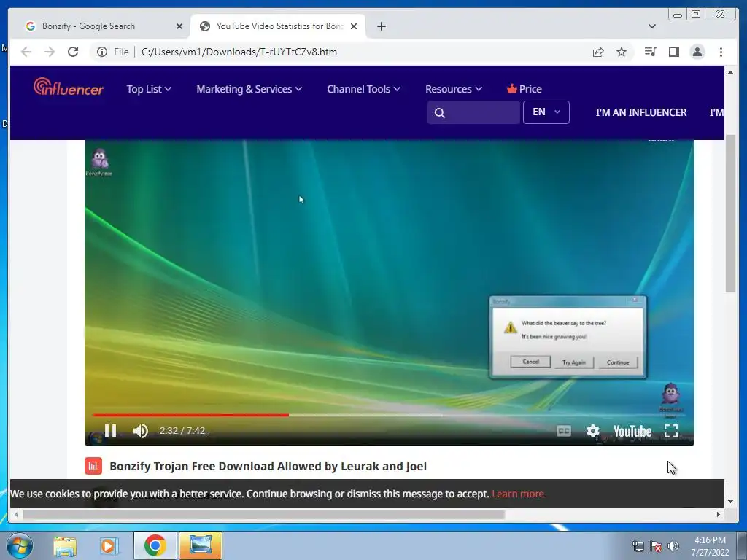
Task: Click the YouTube logo in player
Action: (x=632, y=432)
